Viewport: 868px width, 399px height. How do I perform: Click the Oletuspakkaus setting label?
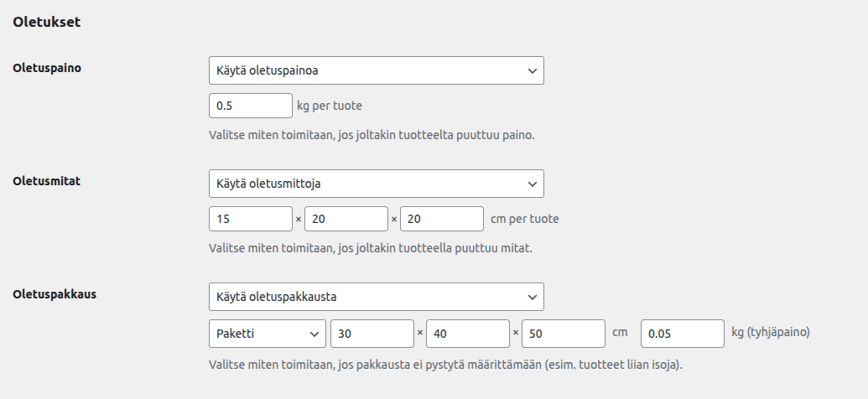coord(55,294)
